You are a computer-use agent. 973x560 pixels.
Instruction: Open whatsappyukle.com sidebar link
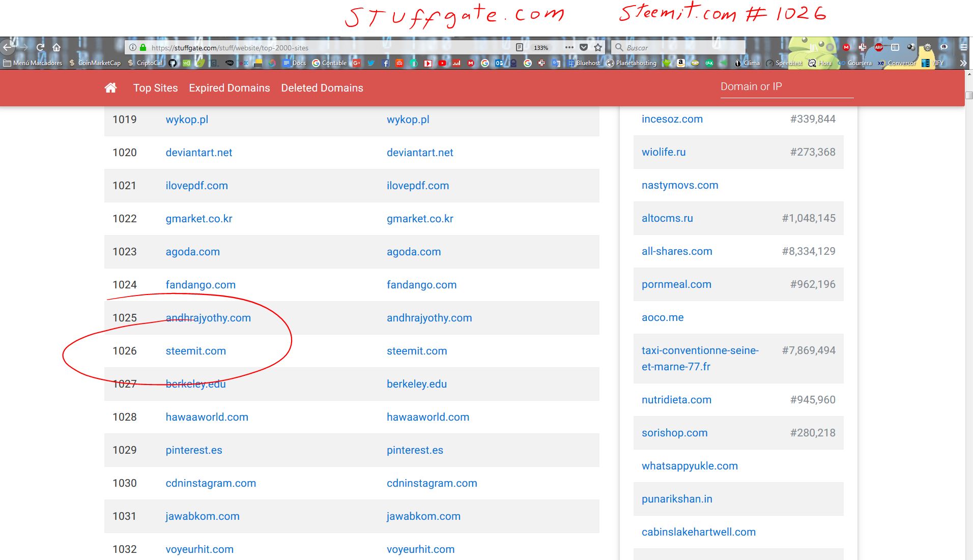point(690,466)
